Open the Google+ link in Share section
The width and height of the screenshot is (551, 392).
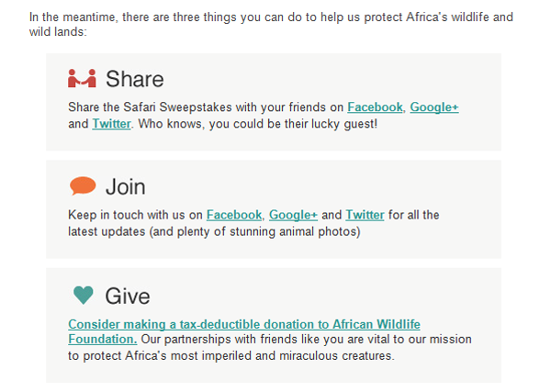(434, 107)
